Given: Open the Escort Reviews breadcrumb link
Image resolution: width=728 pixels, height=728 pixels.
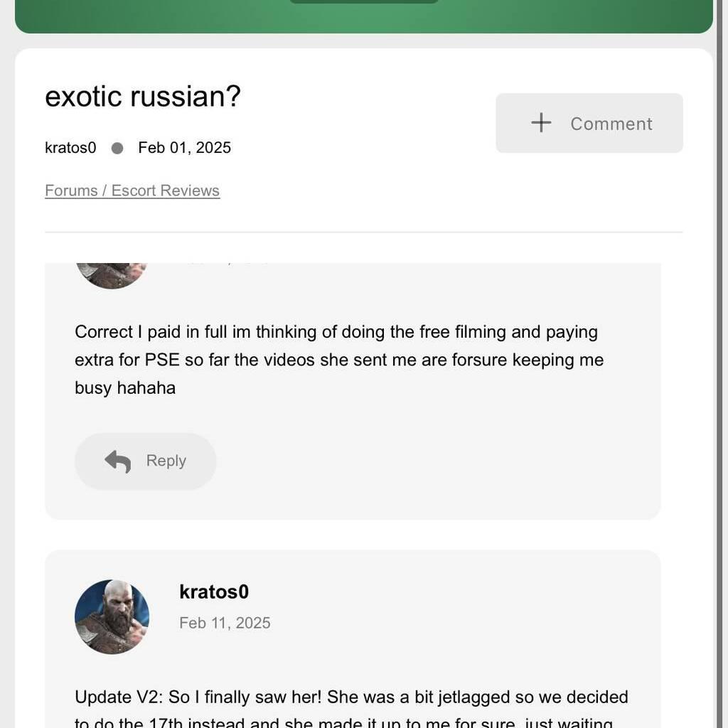Looking at the screenshot, I should [166, 191].
